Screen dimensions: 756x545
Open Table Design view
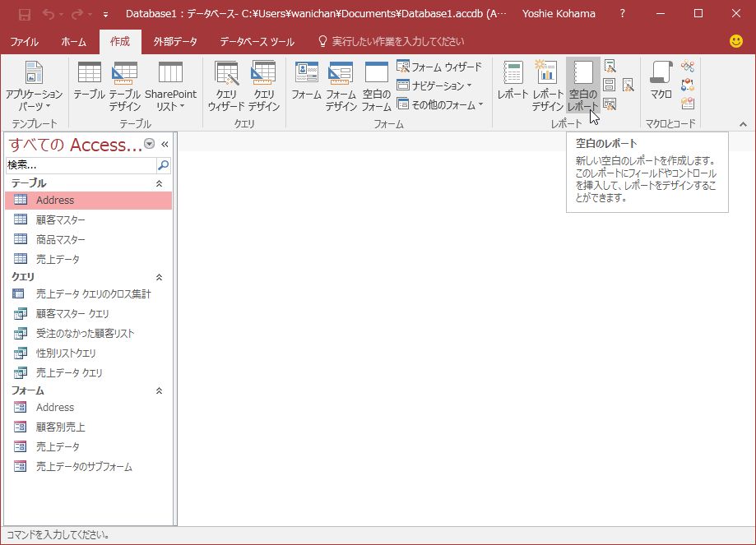124,86
